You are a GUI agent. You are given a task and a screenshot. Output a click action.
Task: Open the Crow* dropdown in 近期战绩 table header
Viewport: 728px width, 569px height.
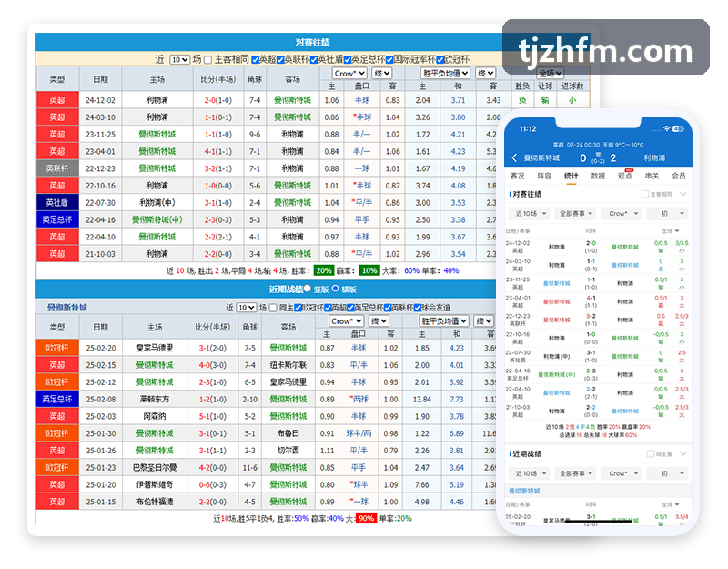click(346, 321)
